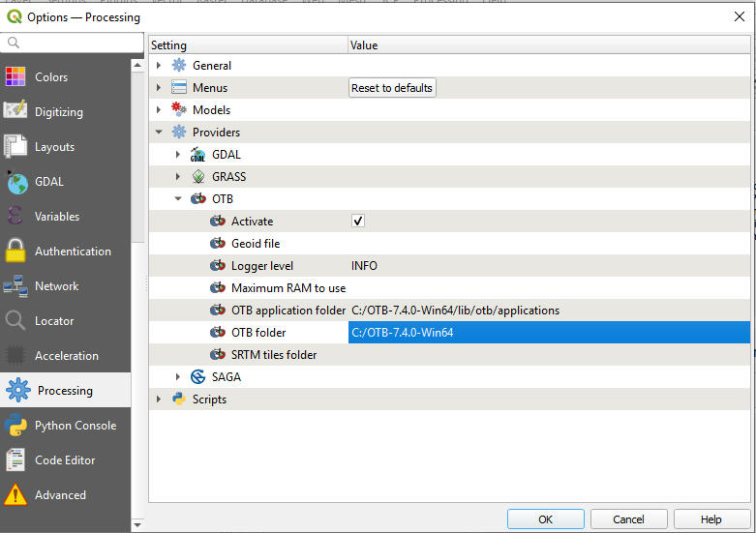Viewport: 756px width, 533px height.
Task: Click the Setting column header
Action: [x=249, y=44]
